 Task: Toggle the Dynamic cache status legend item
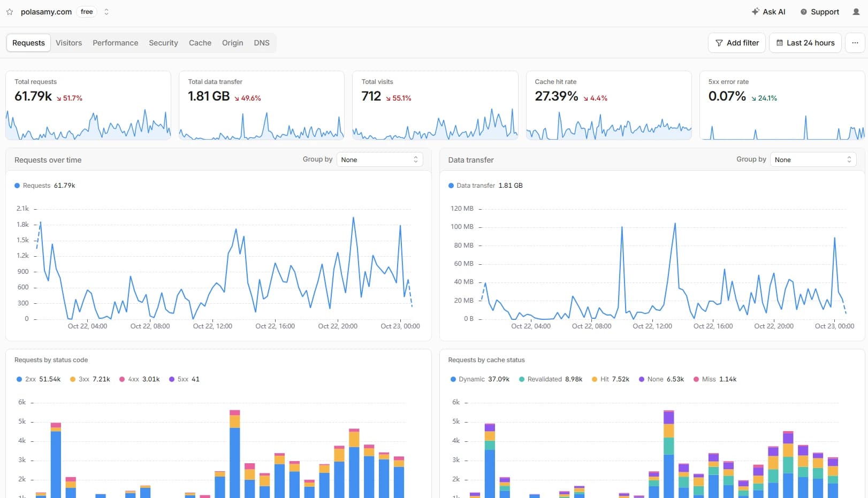(480, 379)
